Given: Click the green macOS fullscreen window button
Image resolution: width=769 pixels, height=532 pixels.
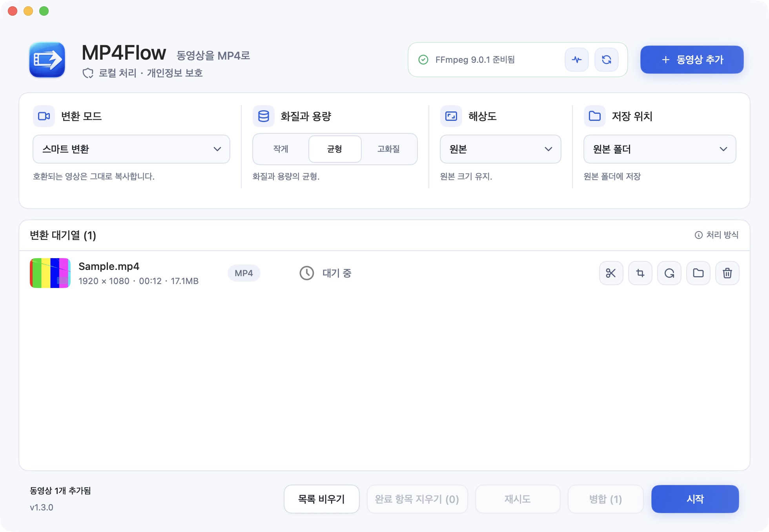Looking at the screenshot, I should [x=44, y=11].
